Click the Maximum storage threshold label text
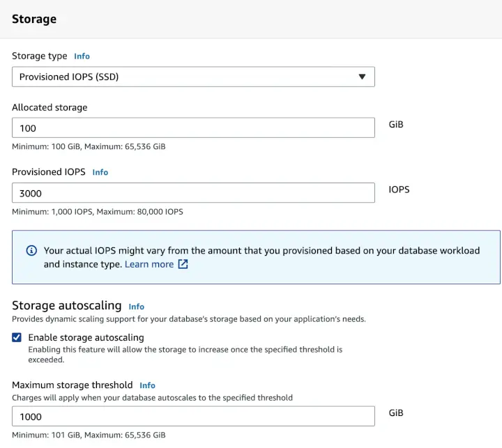Image resolution: width=502 pixels, height=448 pixels. click(x=73, y=385)
